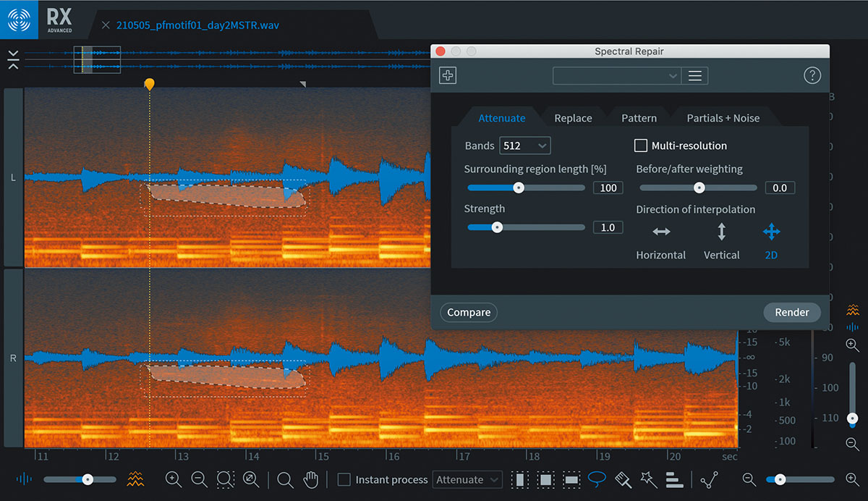Click the zoom out time icon
Image resolution: width=868 pixels, height=501 pixels.
click(x=199, y=479)
